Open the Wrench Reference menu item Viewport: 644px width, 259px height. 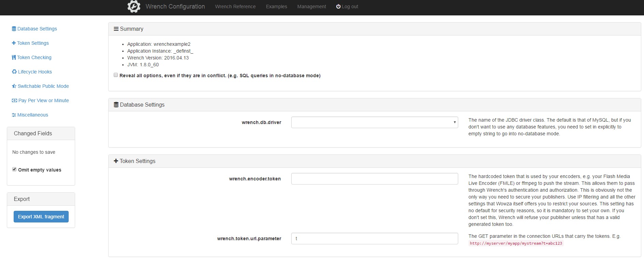(x=235, y=6)
